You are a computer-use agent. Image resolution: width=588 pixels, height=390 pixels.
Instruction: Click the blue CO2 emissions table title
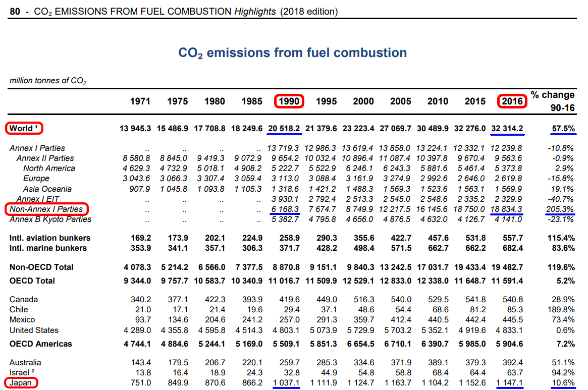tap(293, 53)
